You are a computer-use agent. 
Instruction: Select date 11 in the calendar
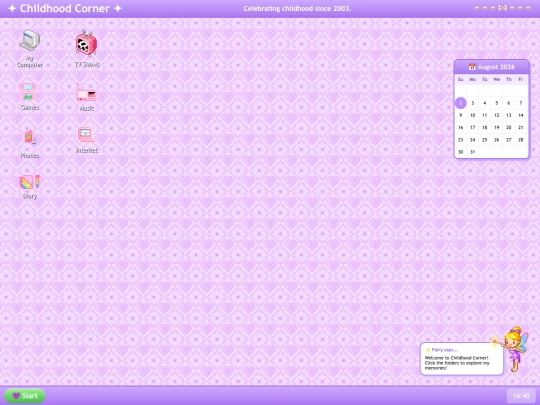pos(485,115)
